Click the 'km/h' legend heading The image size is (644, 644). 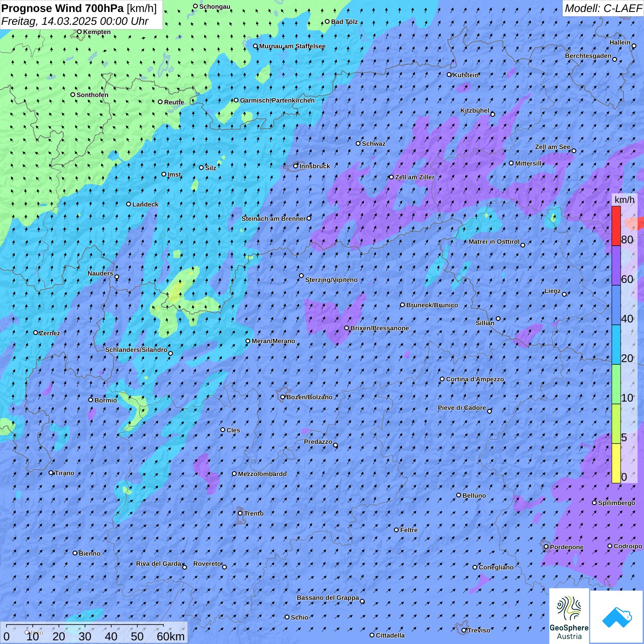point(624,200)
